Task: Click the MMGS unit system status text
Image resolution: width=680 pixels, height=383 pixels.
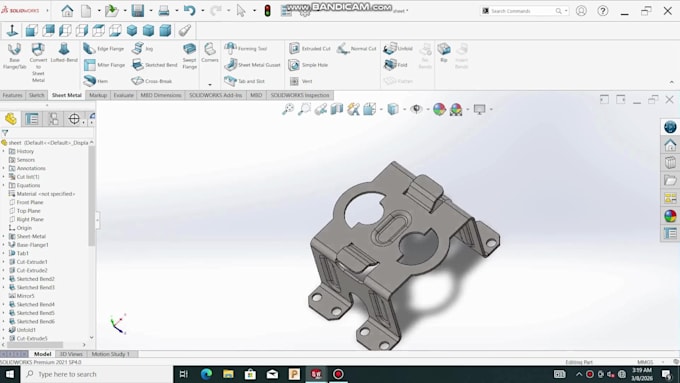Action: coord(645,362)
